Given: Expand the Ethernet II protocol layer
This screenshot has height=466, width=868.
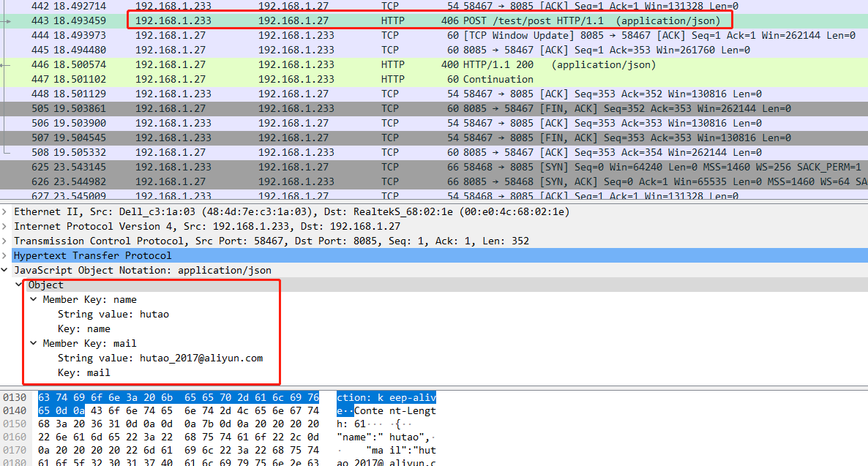Looking at the screenshot, I should (6, 211).
